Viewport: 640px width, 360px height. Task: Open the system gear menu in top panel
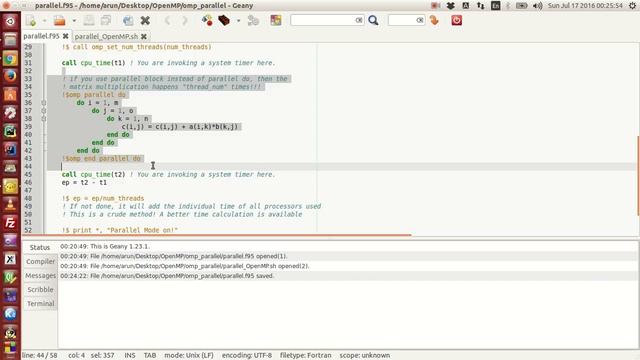(633, 6)
